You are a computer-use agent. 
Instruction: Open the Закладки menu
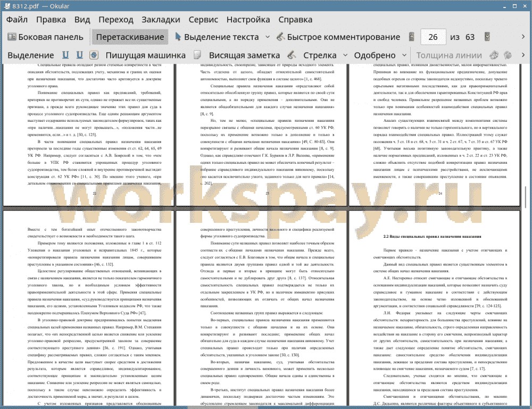(161, 20)
